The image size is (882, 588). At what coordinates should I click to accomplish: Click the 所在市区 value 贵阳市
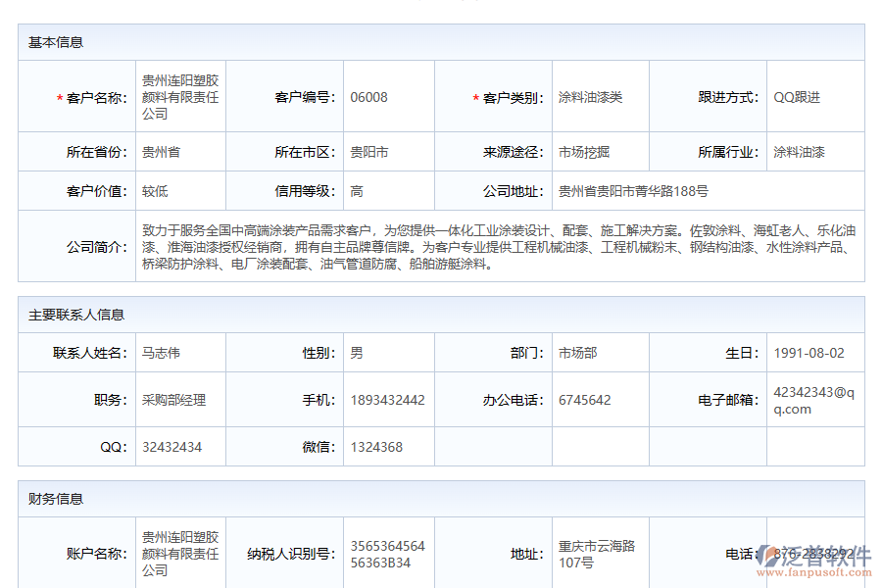coord(369,152)
